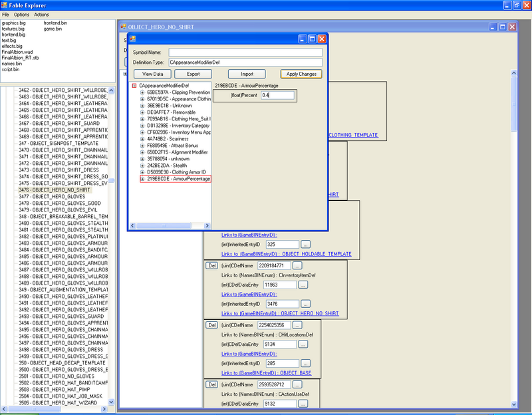Screen dimensions: 532x415
Task: Click the entry list's down scroll arrow
Action: [x=111, y=402]
